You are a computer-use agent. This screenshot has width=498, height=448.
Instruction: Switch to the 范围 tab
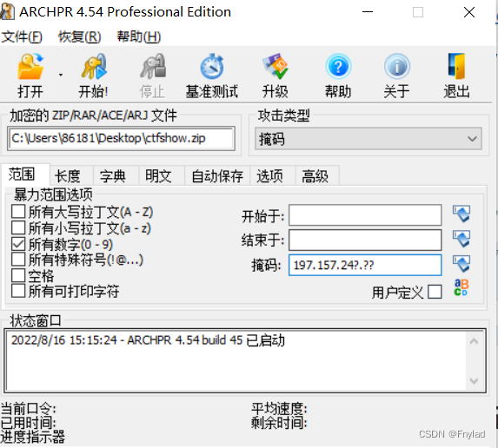(25, 175)
